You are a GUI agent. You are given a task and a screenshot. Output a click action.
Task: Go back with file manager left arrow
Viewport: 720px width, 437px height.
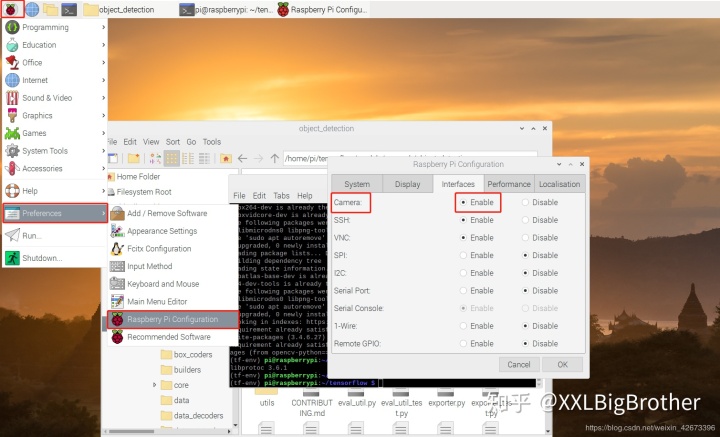click(x=242, y=159)
